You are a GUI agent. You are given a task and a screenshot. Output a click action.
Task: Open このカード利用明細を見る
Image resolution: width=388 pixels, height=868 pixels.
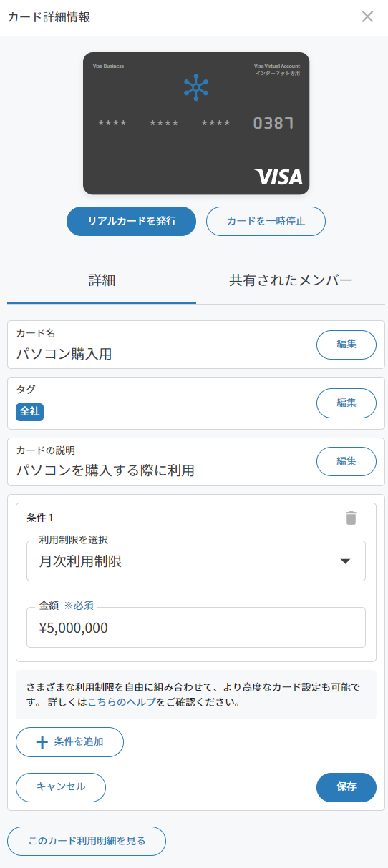(x=87, y=841)
